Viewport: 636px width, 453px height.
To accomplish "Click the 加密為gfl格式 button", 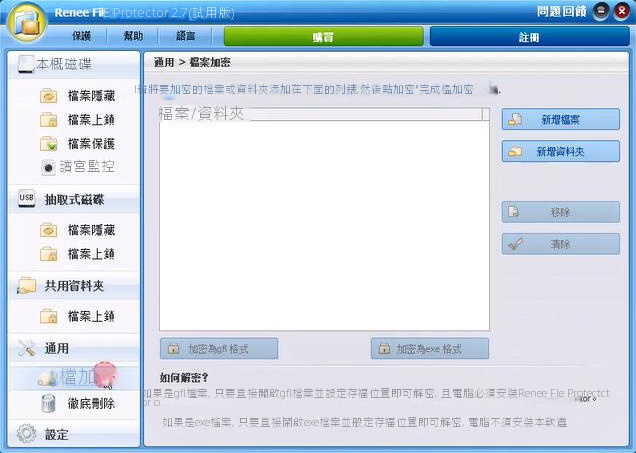I will tap(219, 349).
